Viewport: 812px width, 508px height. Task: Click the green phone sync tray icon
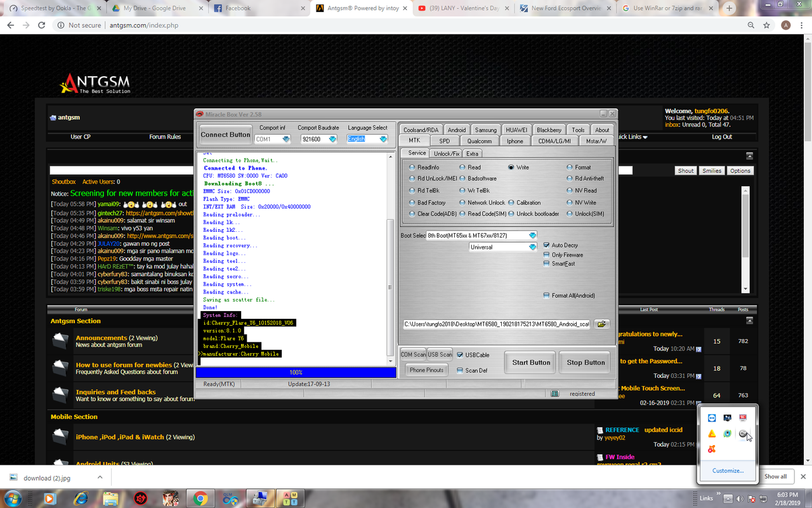pos(728,434)
